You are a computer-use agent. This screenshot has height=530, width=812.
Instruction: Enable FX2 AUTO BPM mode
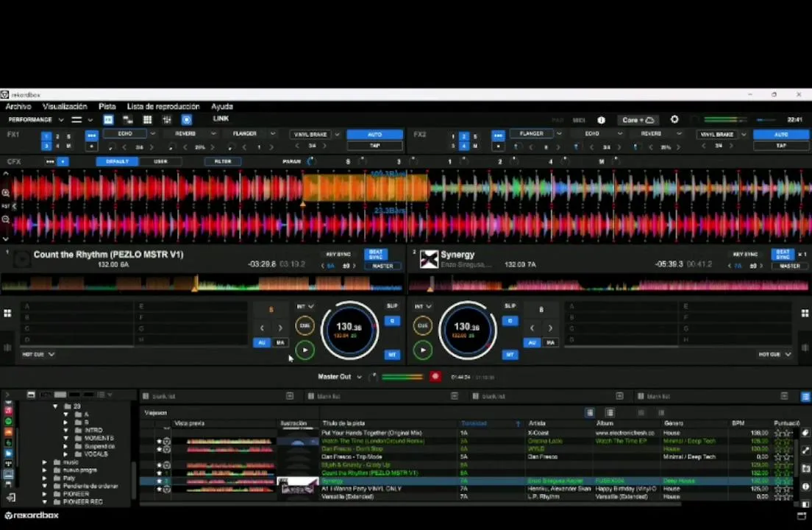[781, 134]
